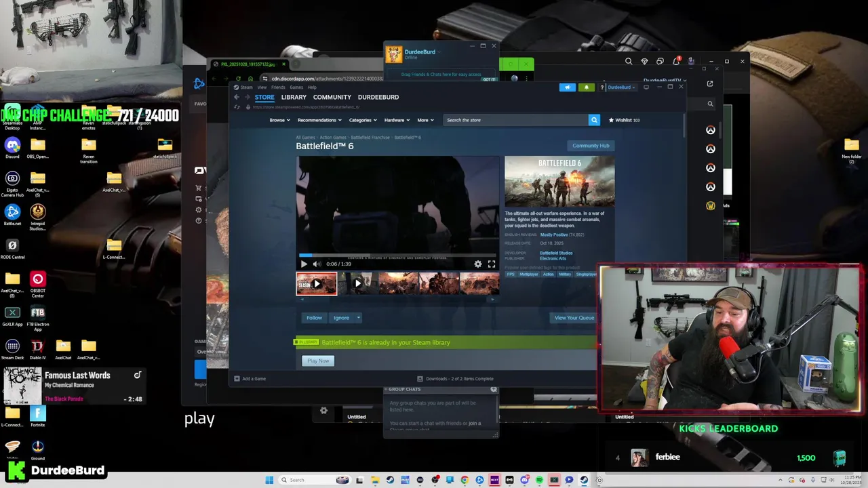Open RODE Central desktop icon
The image size is (868, 488).
(x=12, y=248)
